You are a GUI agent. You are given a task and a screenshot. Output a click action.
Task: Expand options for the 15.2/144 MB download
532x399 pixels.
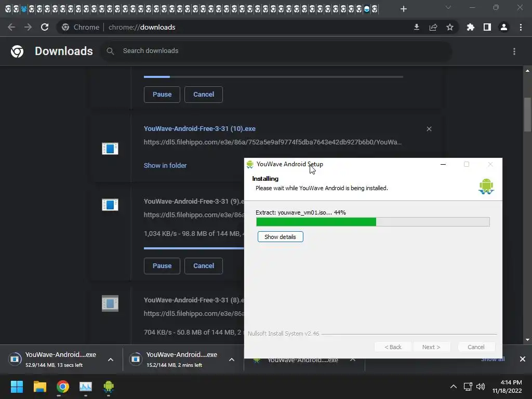pyautogui.click(x=232, y=360)
